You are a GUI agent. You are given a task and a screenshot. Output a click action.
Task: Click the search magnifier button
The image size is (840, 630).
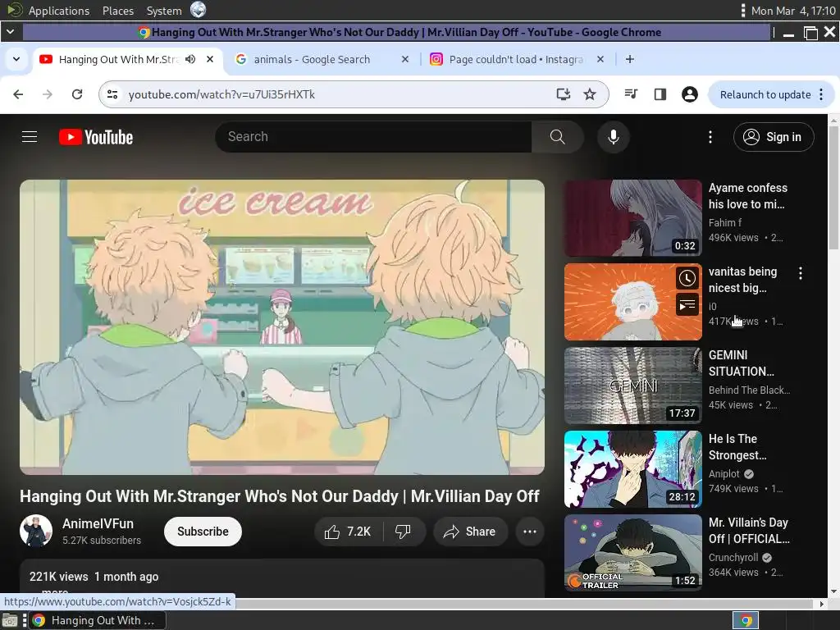pos(557,137)
